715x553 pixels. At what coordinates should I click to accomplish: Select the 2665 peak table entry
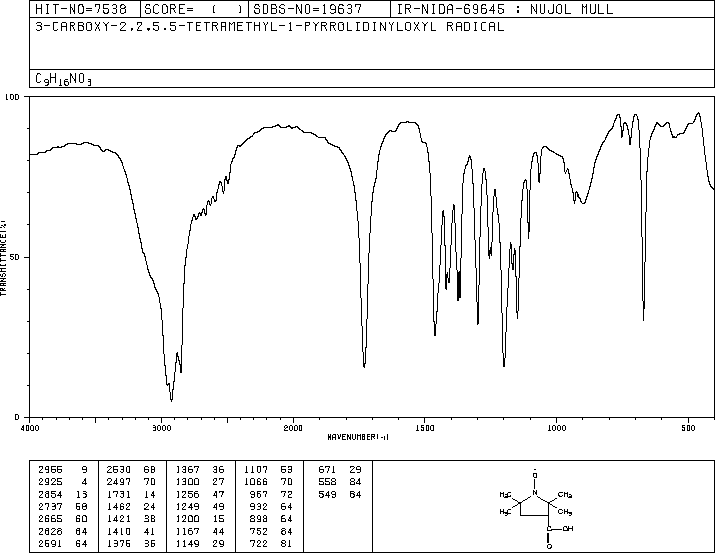62,519
